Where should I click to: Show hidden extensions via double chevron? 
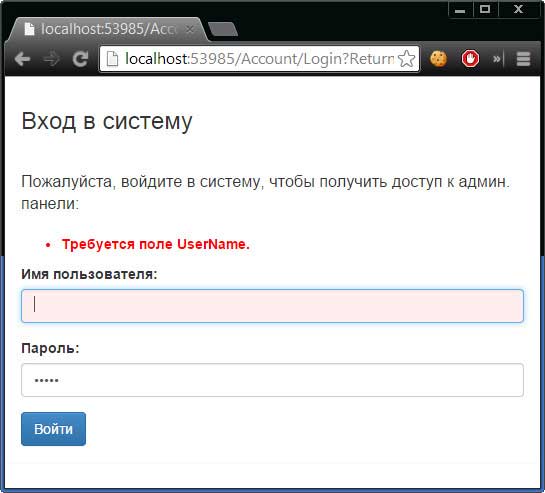496,59
